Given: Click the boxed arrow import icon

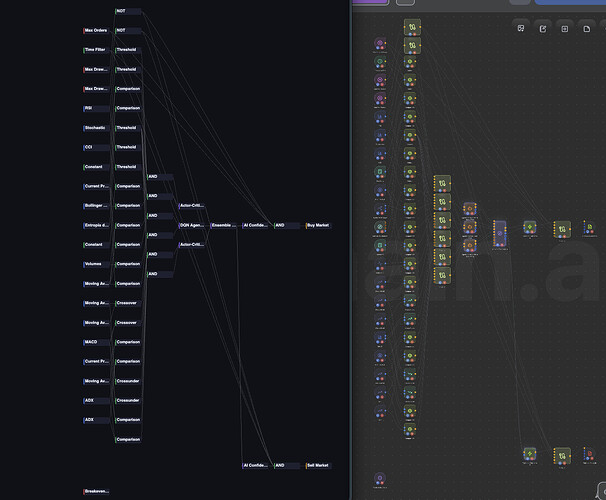Looking at the screenshot, I should (x=565, y=28).
